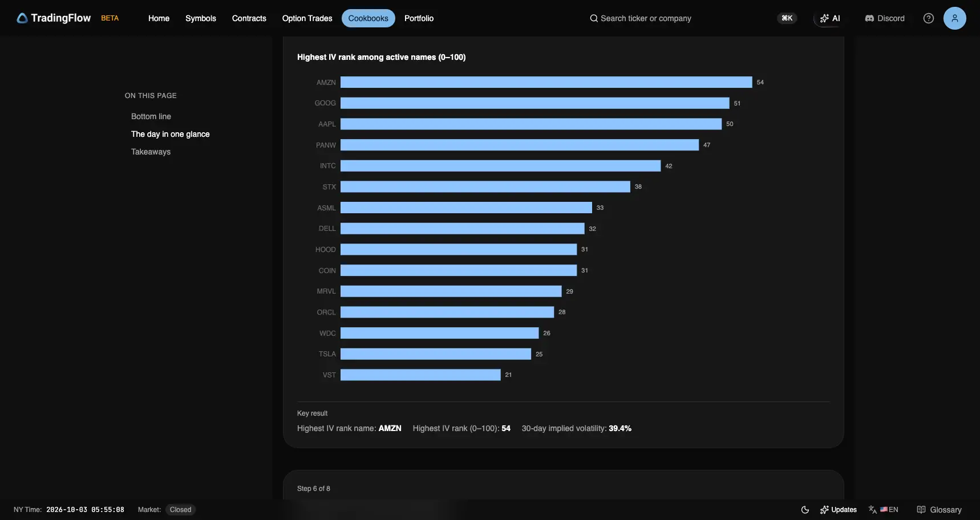Open the Updates panel

[x=839, y=510]
